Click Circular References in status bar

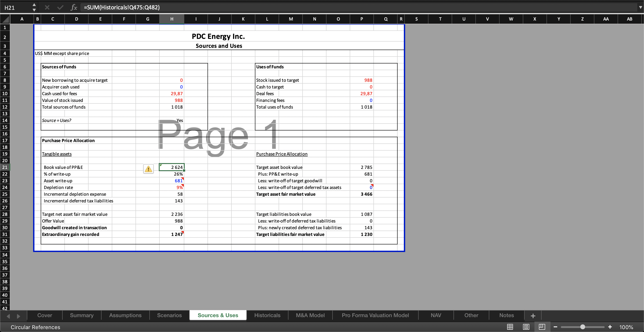point(36,327)
